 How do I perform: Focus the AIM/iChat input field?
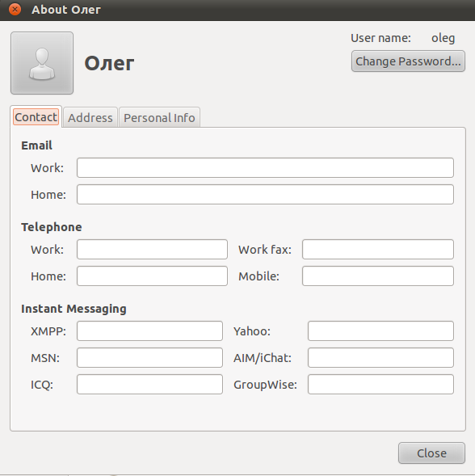[381, 358]
